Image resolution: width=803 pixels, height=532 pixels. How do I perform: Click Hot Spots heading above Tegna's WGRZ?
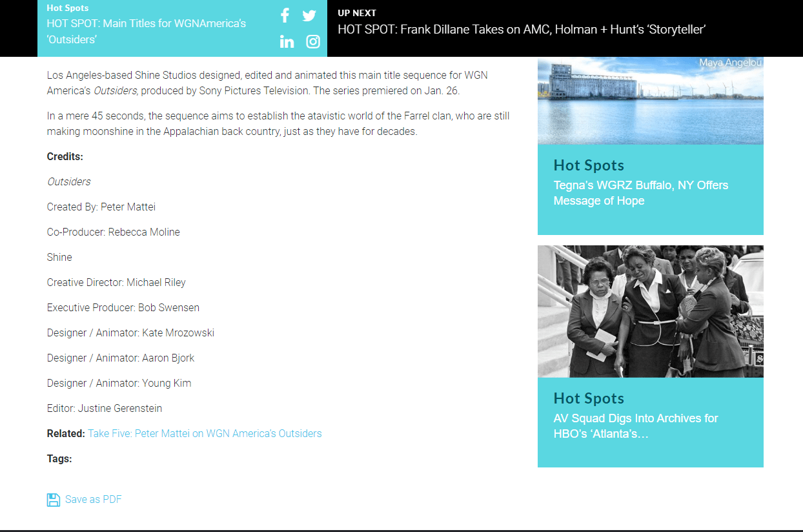[589, 165]
